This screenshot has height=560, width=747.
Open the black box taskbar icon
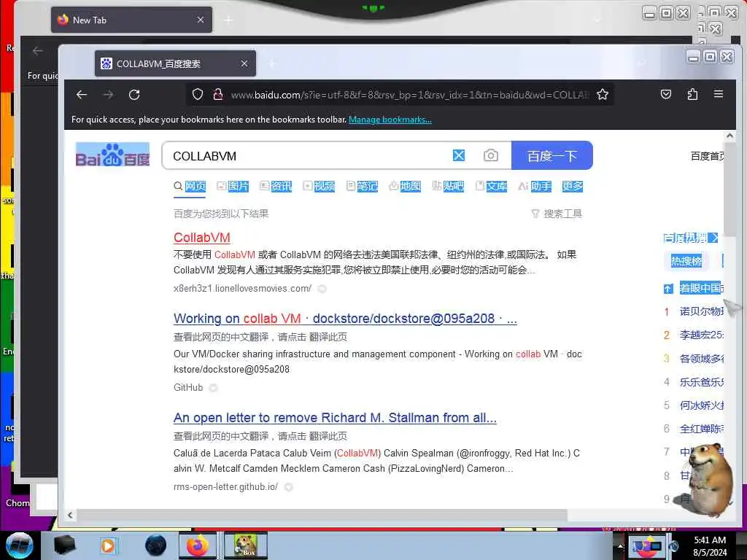65,545
